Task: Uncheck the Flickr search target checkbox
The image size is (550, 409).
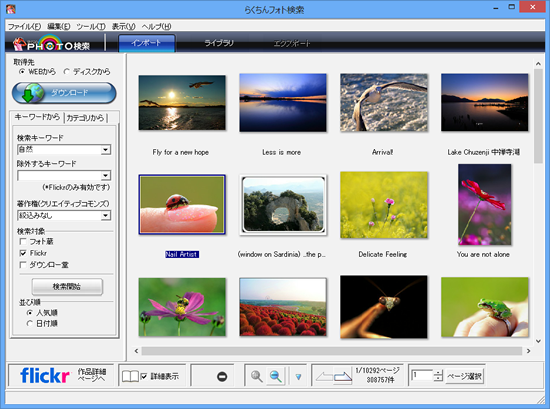Action: pos(23,253)
